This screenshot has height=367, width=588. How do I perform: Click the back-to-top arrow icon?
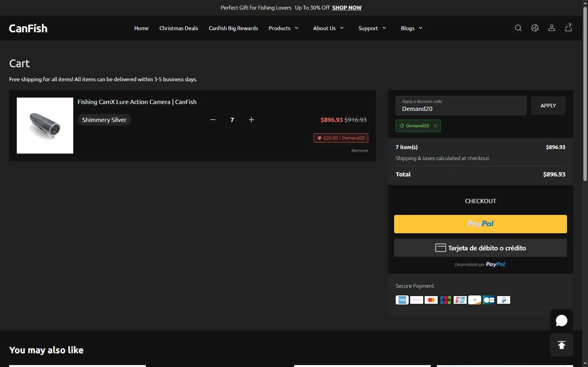(561, 345)
